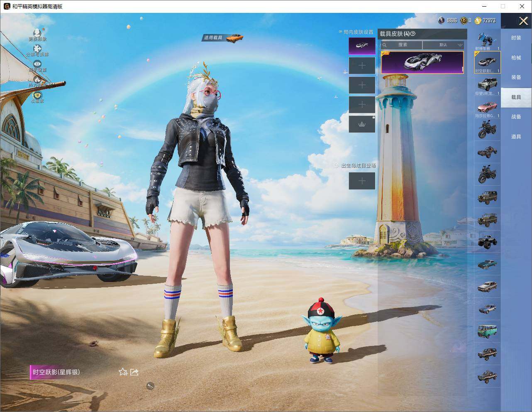Switch to the 枪械 tab
The image size is (532, 412).
tap(516, 58)
